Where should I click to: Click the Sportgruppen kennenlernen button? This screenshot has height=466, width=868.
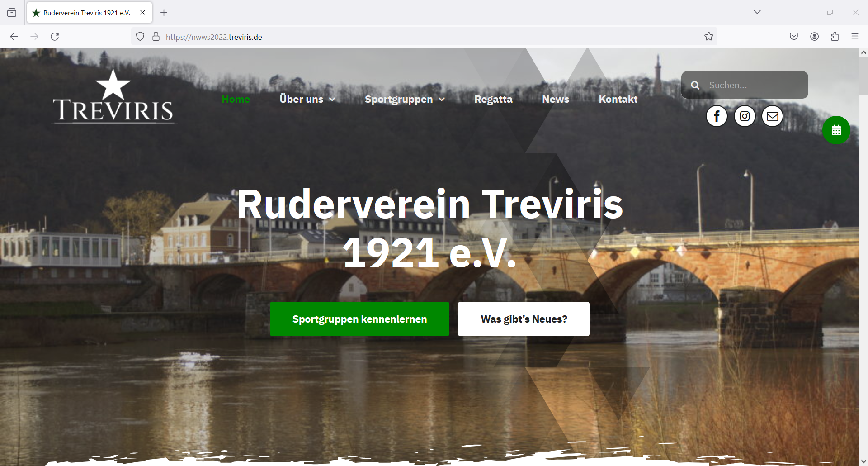pyautogui.click(x=359, y=319)
